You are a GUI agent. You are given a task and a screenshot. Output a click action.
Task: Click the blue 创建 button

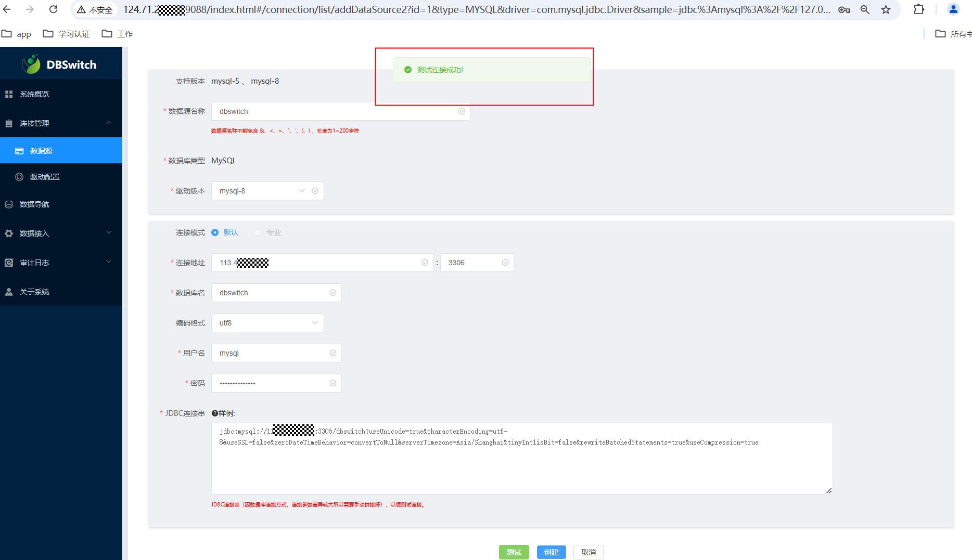(552, 552)
